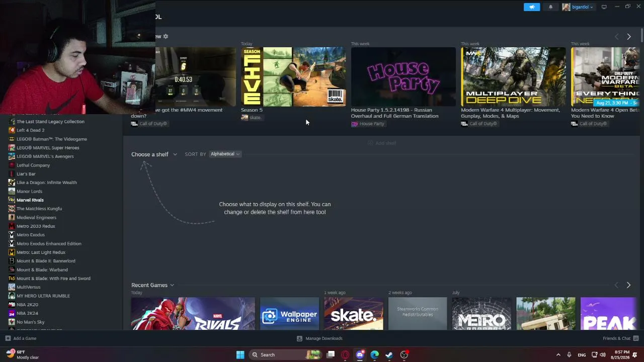Open the Metro recent game tile
This screenshot has width=644, height=362.
(481, 313)
